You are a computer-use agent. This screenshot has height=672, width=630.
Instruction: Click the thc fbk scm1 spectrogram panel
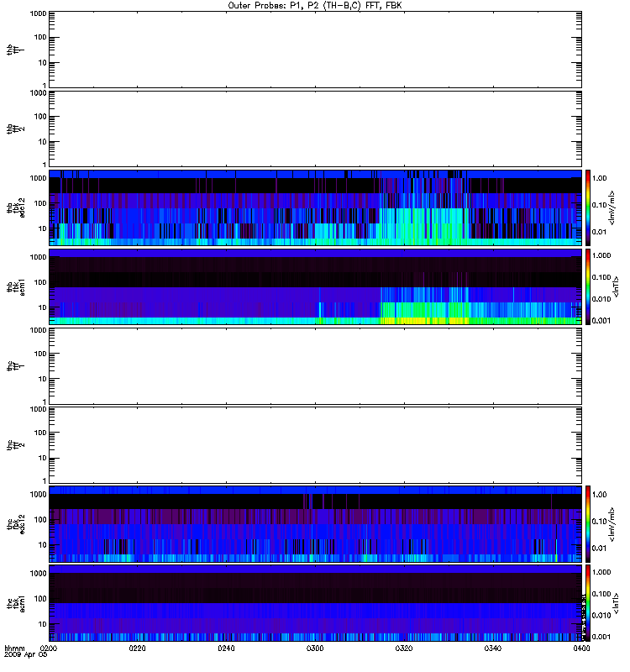(316, 603)
